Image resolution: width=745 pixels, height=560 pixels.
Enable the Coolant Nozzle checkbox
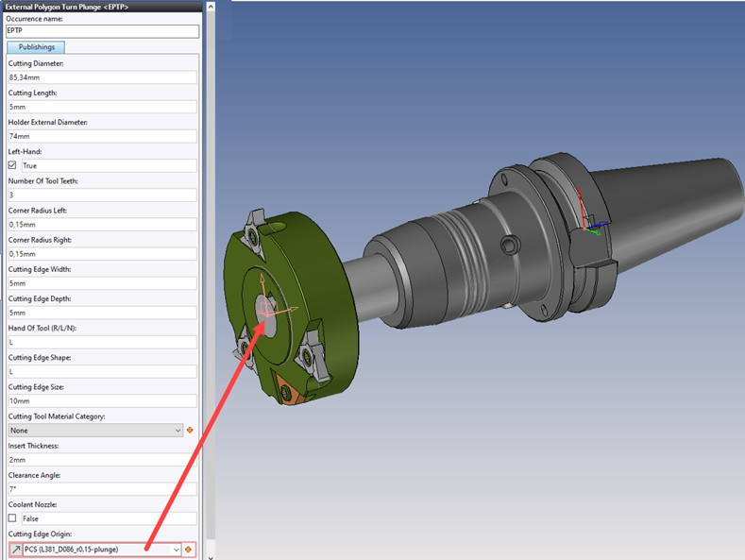12,518
